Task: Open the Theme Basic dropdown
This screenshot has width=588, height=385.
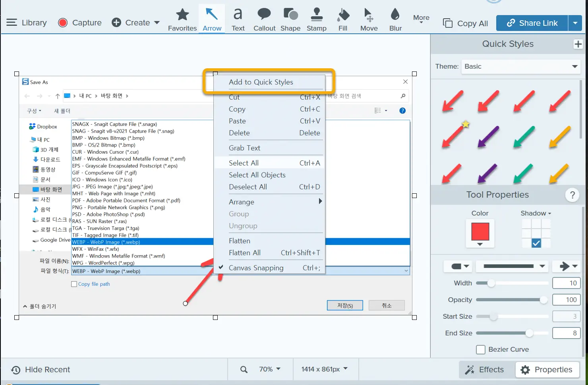Action: pyautogui.click(x=521, y=66)
